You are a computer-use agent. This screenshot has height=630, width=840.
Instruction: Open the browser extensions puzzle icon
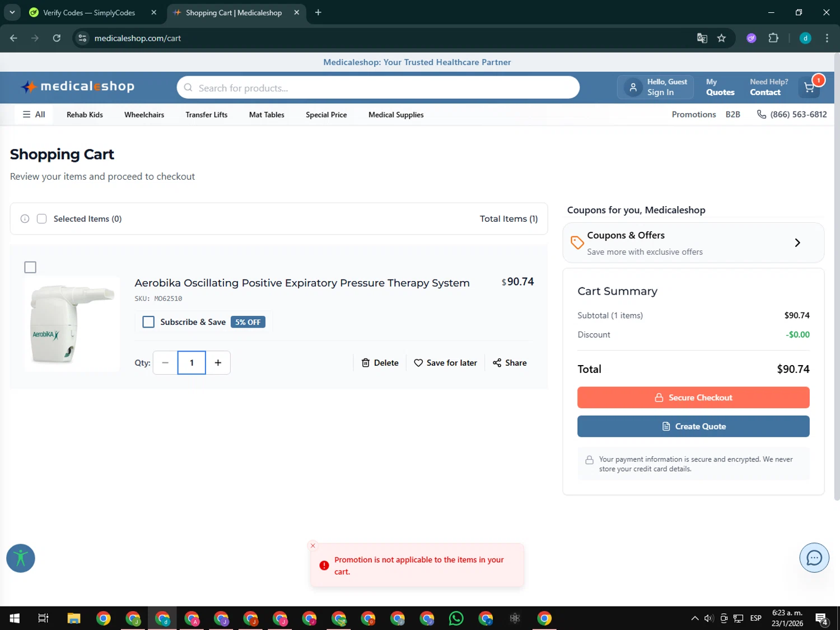coord(773,38)
